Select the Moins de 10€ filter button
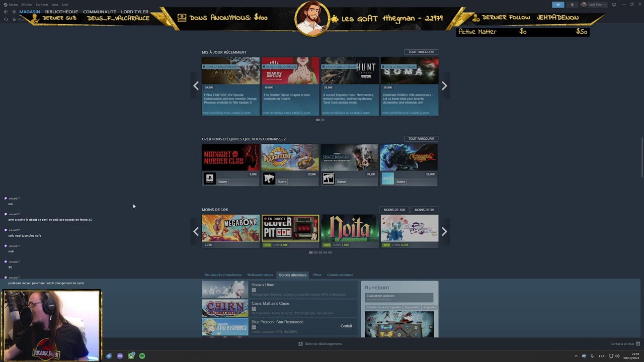The image size is (644, 362). (x=394, y=210)
